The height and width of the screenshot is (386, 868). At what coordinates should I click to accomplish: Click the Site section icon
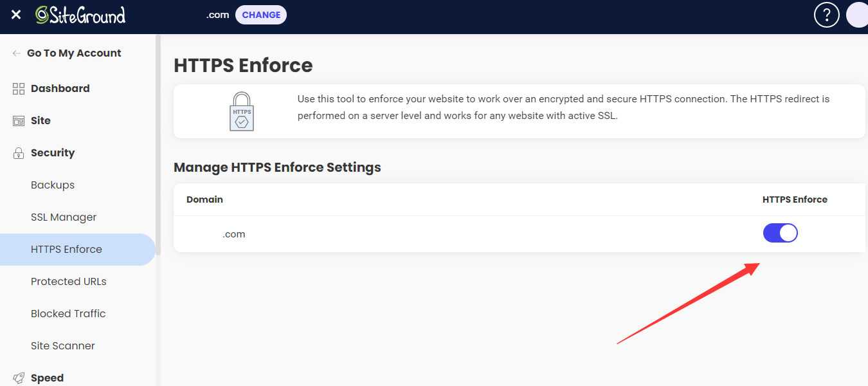17,120
